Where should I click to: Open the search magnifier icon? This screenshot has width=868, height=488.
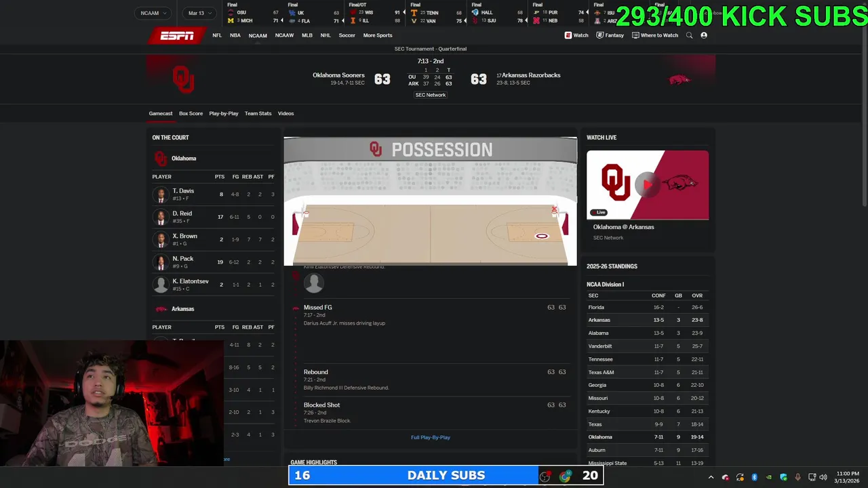click(x=689, y=35)
